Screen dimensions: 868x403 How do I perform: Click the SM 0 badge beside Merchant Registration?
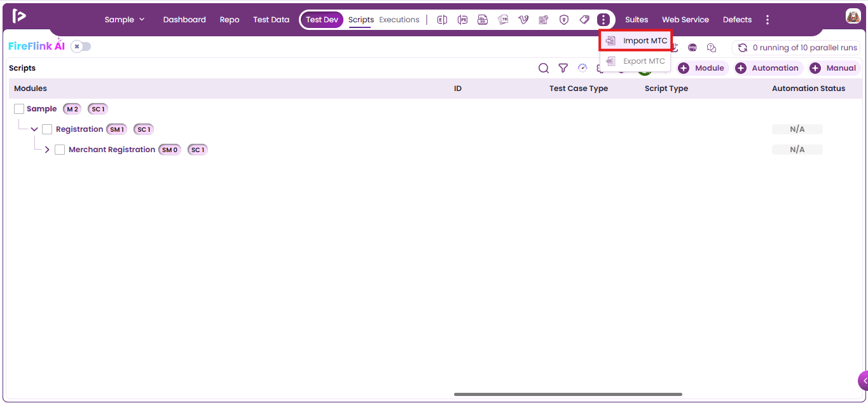click(170, 150)
